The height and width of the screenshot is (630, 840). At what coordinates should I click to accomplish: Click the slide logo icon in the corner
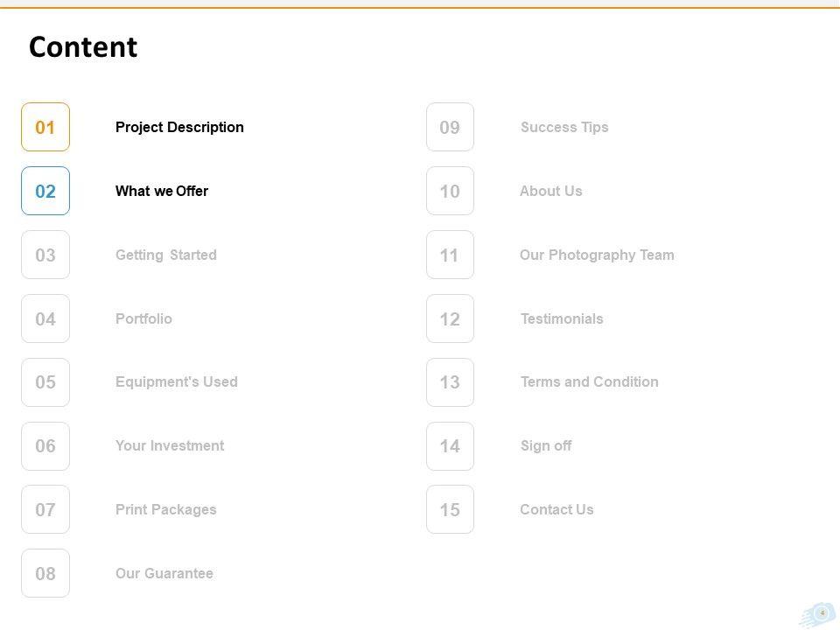(818, 614)
